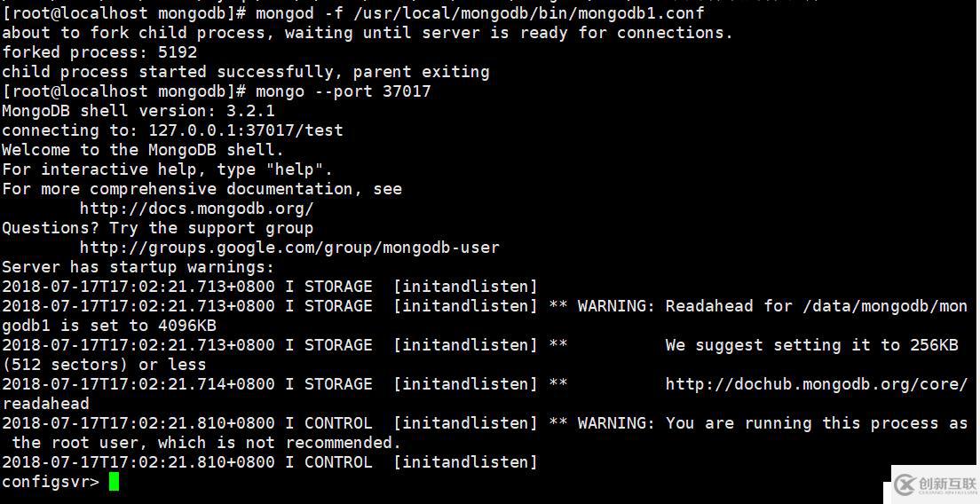Image resolution: width=980 pixels, height=504 pixels.
Task: Click the "godb1 is set to 4096KB" text
Action: coord(108,326)
